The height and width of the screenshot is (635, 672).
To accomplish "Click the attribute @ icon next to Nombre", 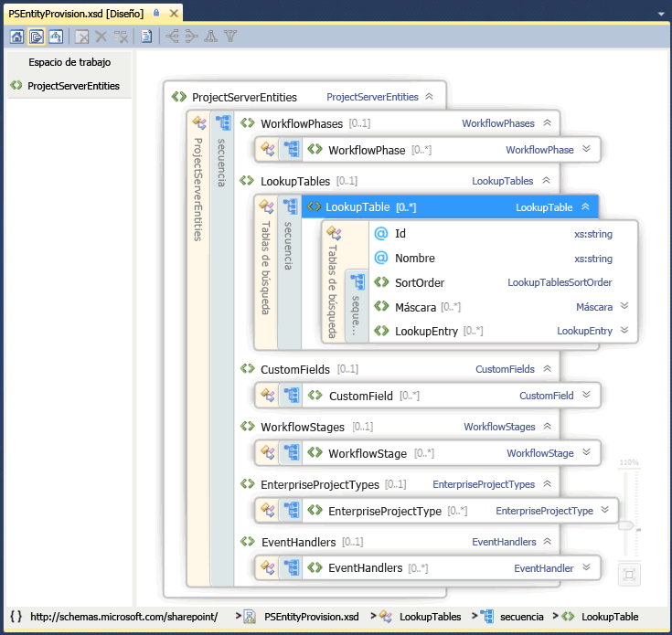I will [x=381, y=258].
